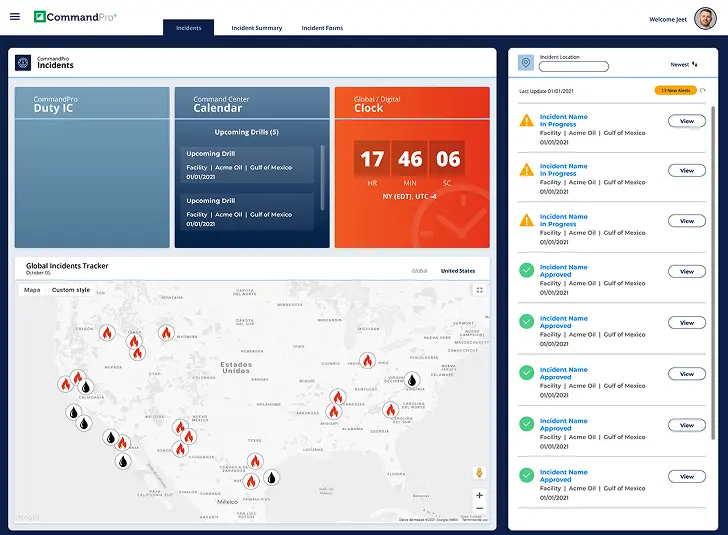The image size is (728, 535).
Task: Click the refresh alerts icon
Action: pyautogui.click(x=703, y=90)
